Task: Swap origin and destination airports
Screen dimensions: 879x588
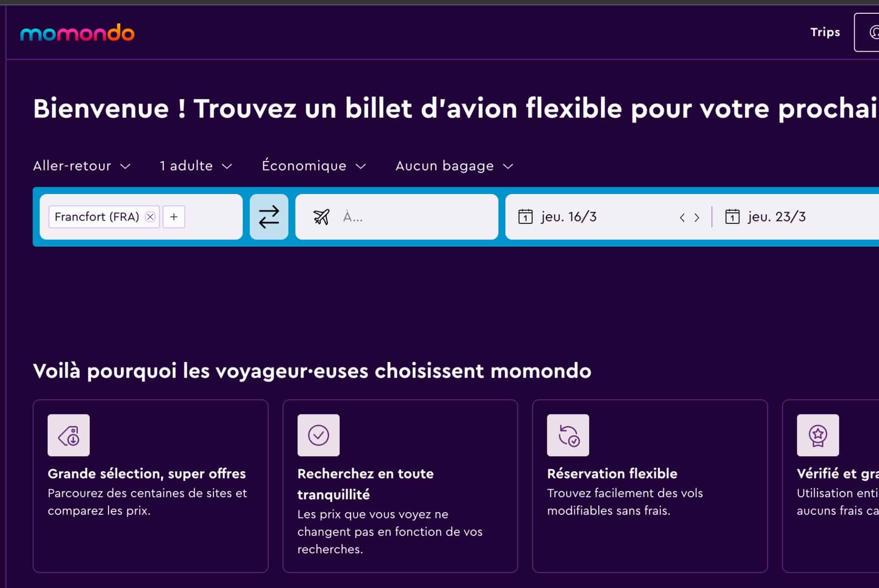Action: (269, 217)
